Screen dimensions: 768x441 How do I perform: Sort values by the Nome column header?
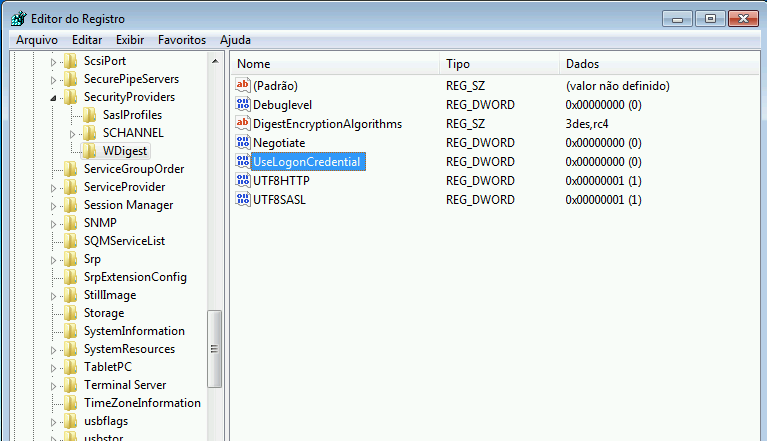(334, 64)
